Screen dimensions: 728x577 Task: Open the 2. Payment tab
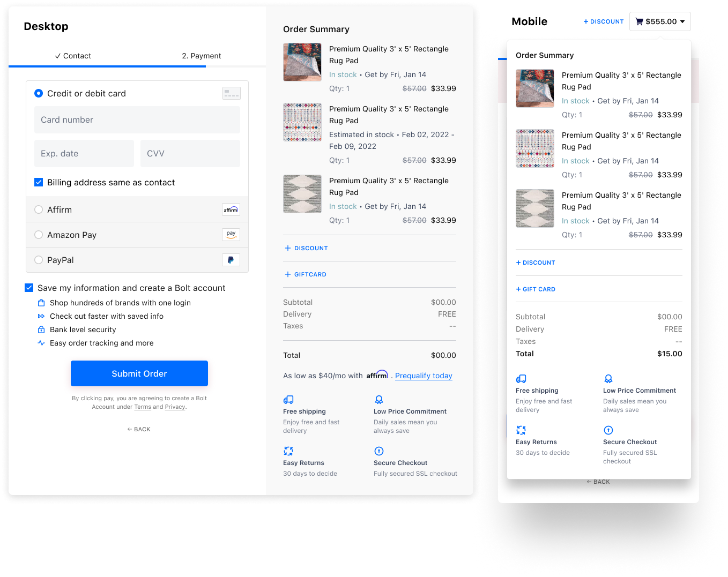(x=202, y=56)
